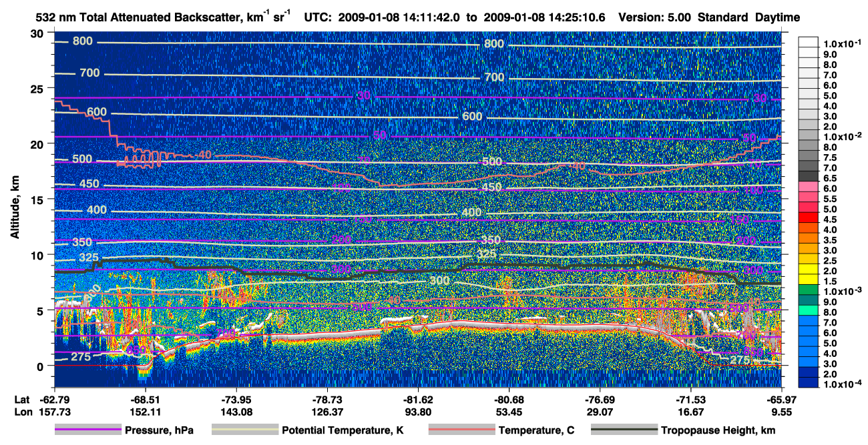Select the 'Potential Temperature, K' legend label
The height and width of the screenshot is (445, 868).
tap(343, 431)
